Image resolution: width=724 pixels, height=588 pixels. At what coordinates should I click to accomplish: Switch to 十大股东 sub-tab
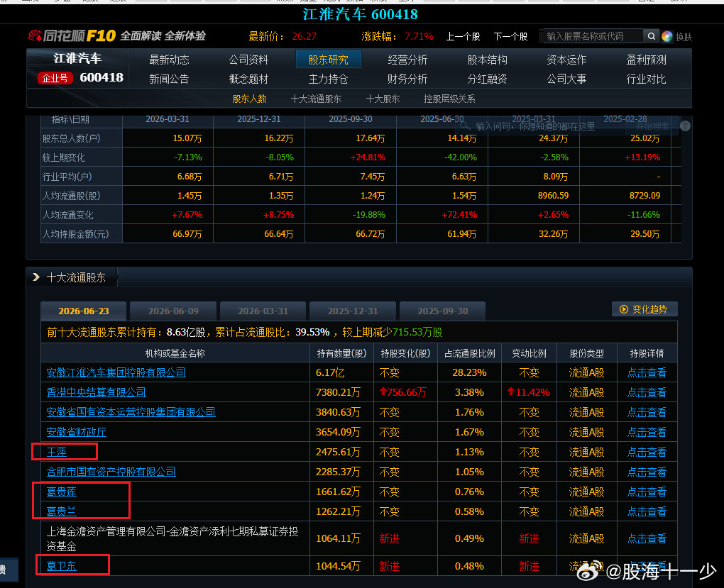click(383, 99)
